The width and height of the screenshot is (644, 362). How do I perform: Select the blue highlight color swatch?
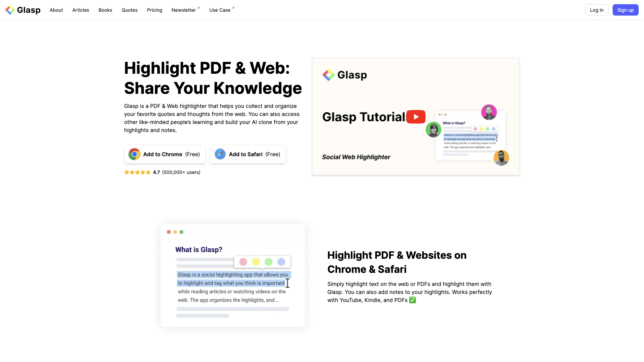tap(281, 262)
